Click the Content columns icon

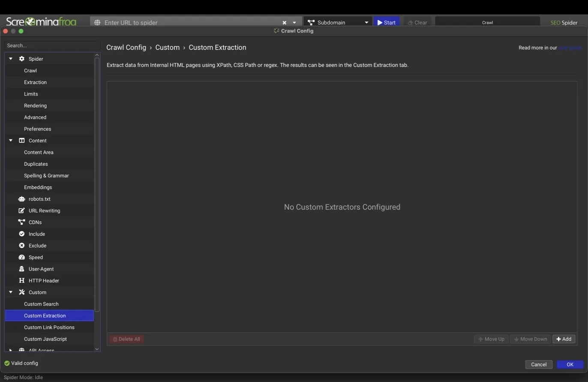pos(22,141)
